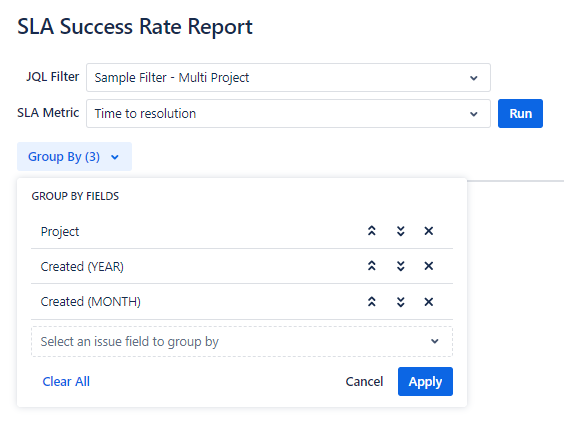Remove the Created (MONTH) field
The image size is (564, 427).
tap(428, 301)
